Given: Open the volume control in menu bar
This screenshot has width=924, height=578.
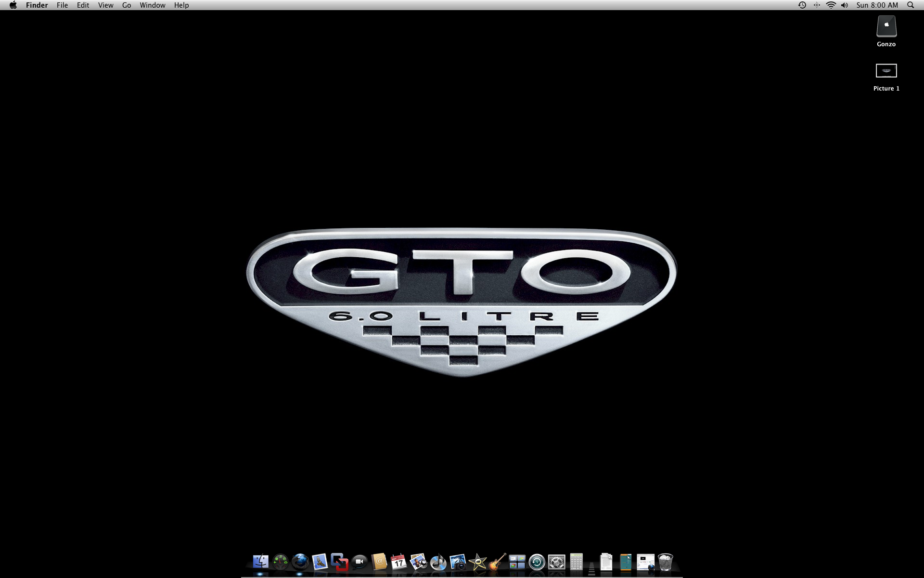Looking at the screenshot, I should [x=845, y=5].
